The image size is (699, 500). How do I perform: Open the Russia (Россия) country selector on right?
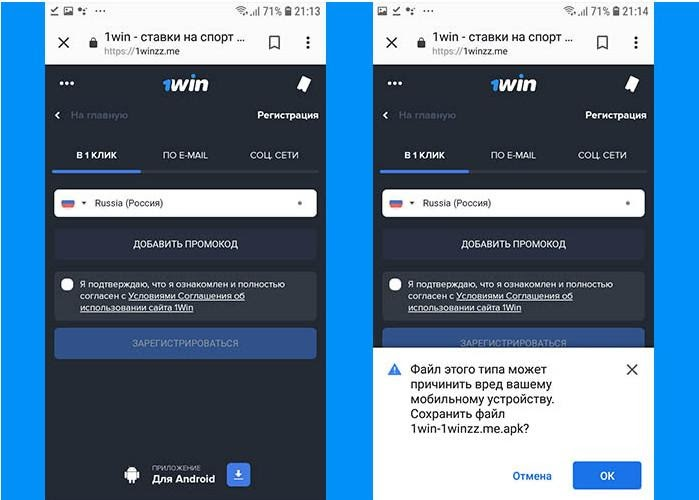coord(513,203)
